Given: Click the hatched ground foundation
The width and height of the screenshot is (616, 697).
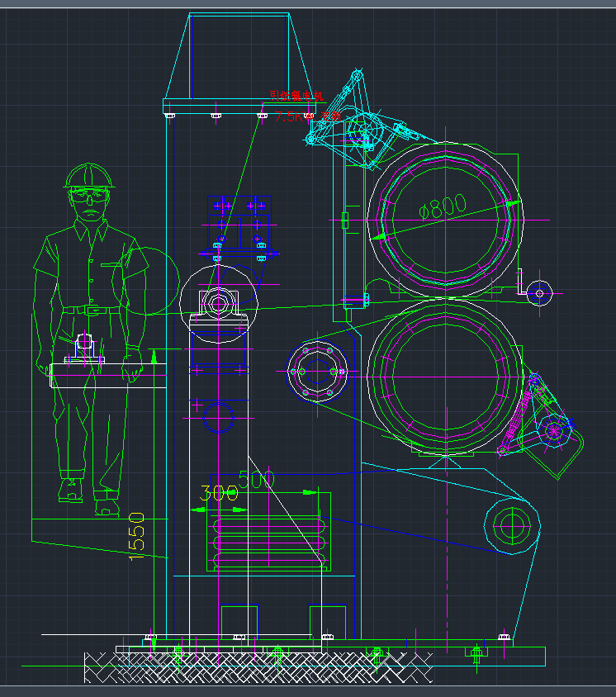Looking at the screenshot, I should [258, 667].
